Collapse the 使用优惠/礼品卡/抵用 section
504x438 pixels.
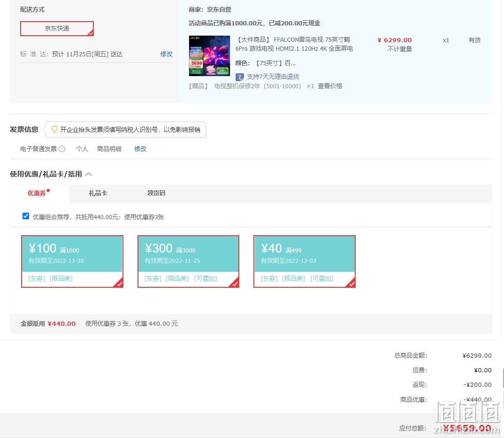point(89,174)
